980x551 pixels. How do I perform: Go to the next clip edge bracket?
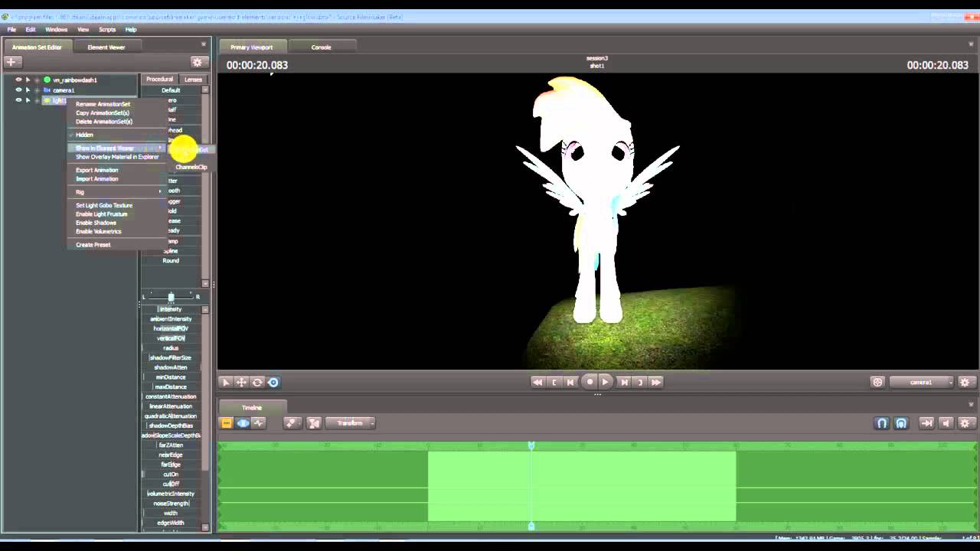tap(641, 382)
